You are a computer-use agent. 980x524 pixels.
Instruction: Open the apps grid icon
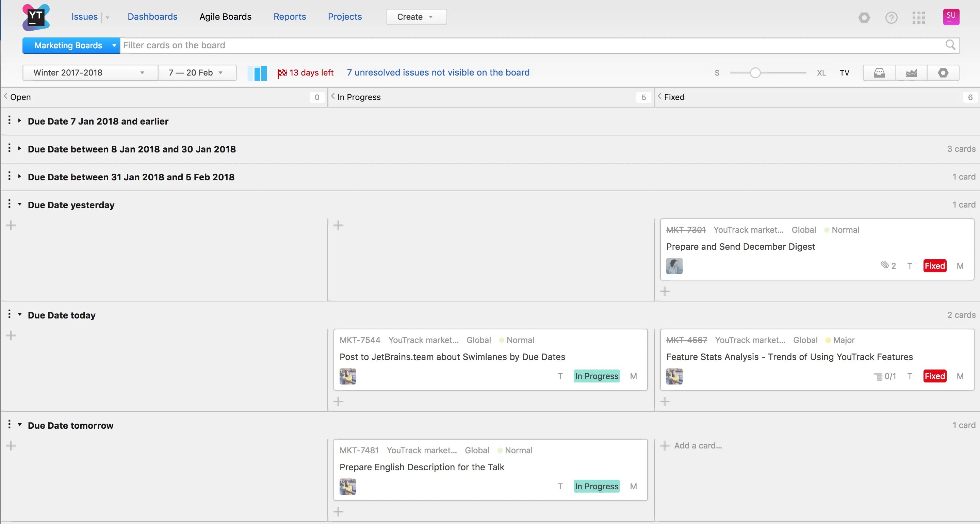coord(918,17)
